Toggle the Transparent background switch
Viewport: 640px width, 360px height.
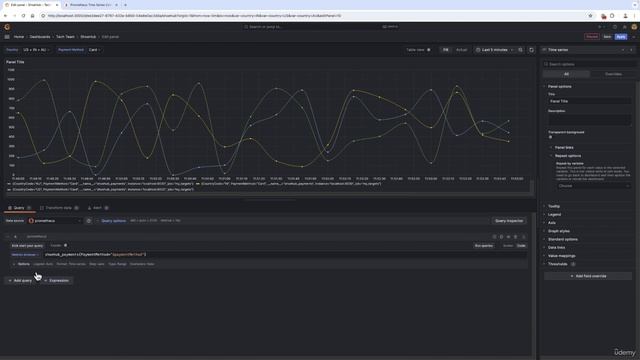point(551,137)
